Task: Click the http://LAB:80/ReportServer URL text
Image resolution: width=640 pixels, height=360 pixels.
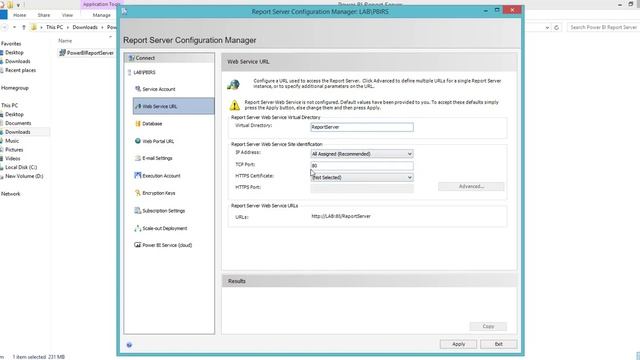Action: click(341, 216)
